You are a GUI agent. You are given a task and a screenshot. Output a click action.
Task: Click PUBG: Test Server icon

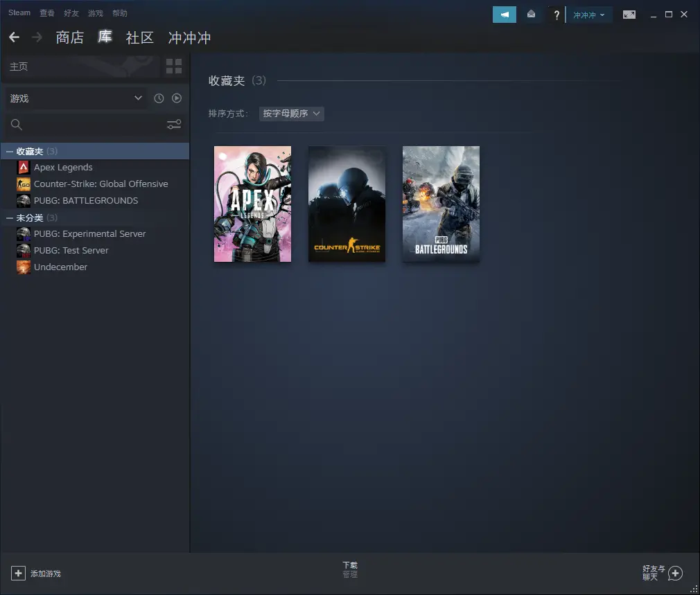pos(24,251)
